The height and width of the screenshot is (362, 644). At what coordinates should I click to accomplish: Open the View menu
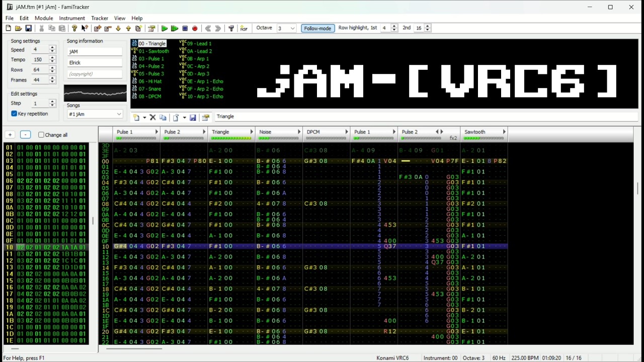(120, 18)
